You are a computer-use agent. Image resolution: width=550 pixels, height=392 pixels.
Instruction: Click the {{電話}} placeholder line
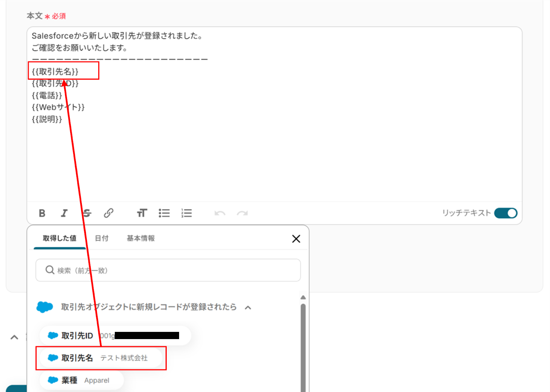(x=47, y=96)
